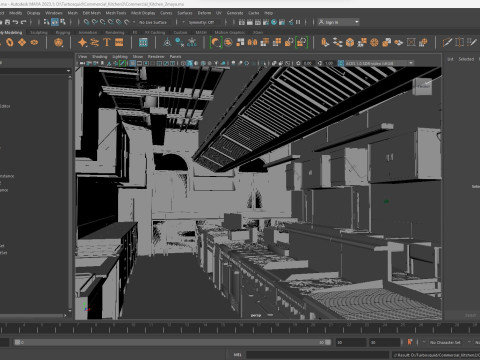Click the polygon Type tool T icon

coord(107,42)
